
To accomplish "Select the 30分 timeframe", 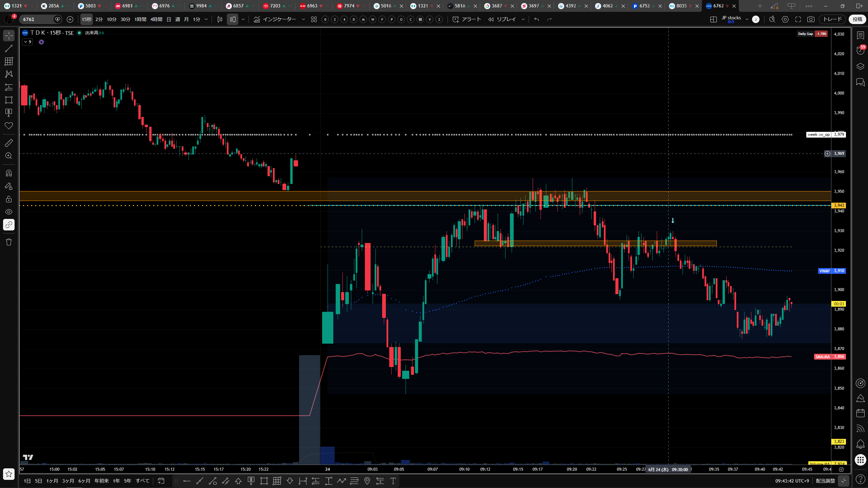I will click(125, 19).
